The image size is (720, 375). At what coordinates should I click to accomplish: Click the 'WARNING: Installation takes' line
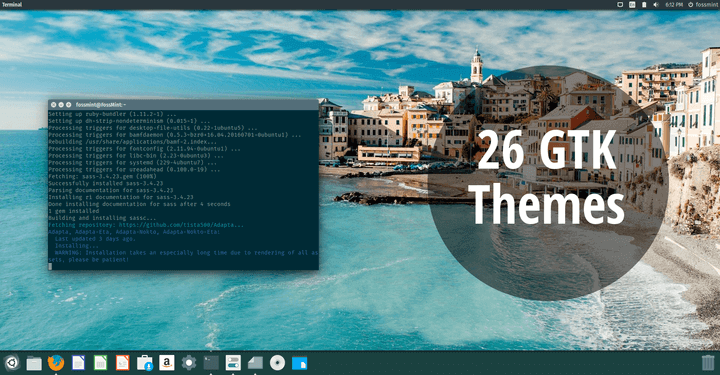coord(186,252)
